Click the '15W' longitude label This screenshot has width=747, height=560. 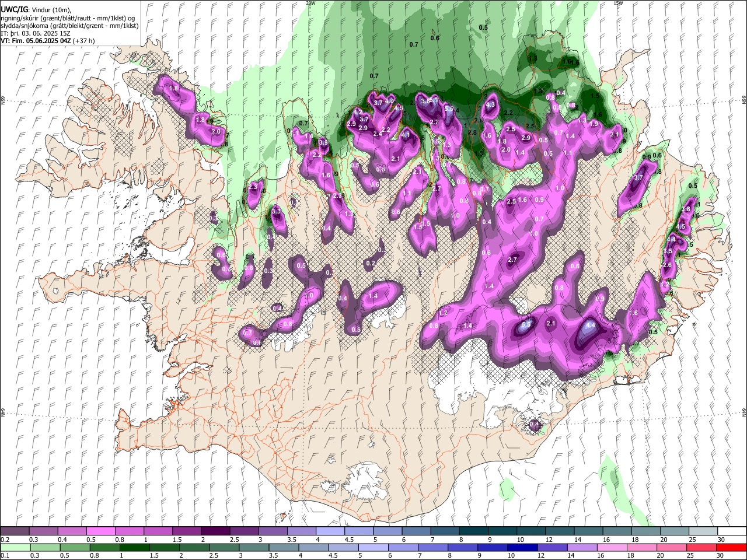tap(618, 3)
